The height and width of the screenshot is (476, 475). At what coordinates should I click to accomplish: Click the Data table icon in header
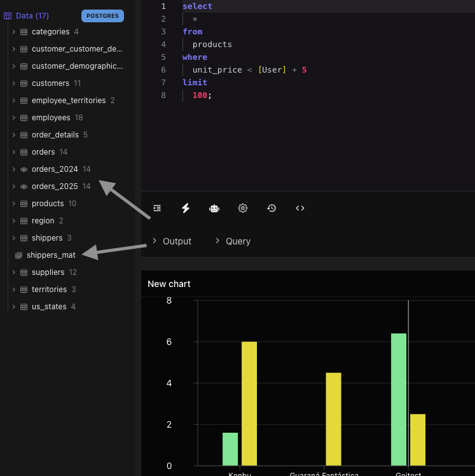click(8, 16)
